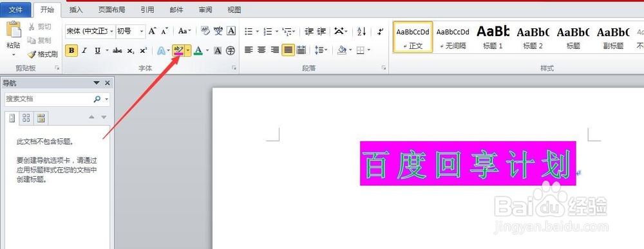
Task: Click the increase indent icon
Action: click(x=321, y=31)
